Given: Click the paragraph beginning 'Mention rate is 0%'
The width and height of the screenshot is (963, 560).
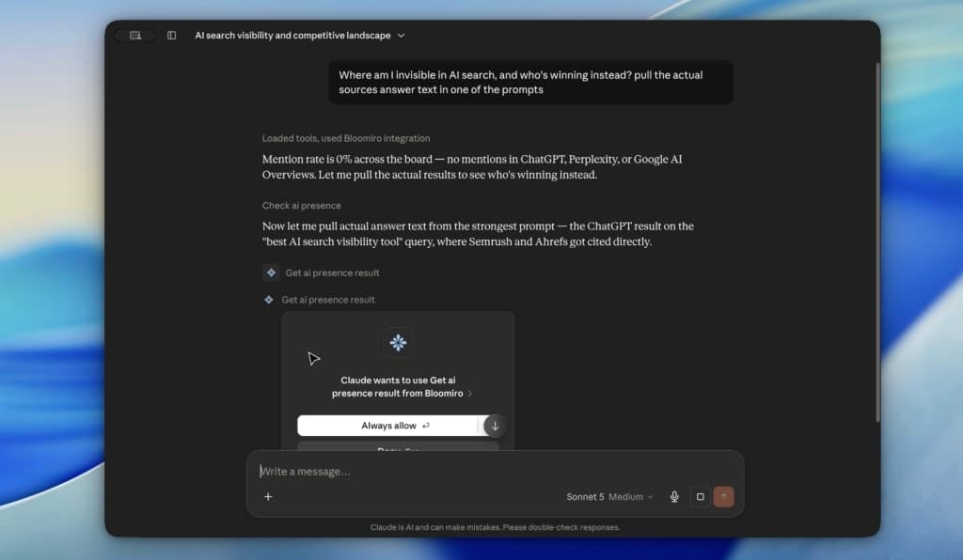Looking at the screenshot, I should (x=472, y=167).
